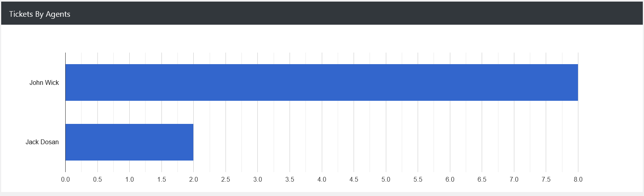The image size is (644, 196).
Task: Click the 4.5 axis value
Action: click(x=354, y=179)
